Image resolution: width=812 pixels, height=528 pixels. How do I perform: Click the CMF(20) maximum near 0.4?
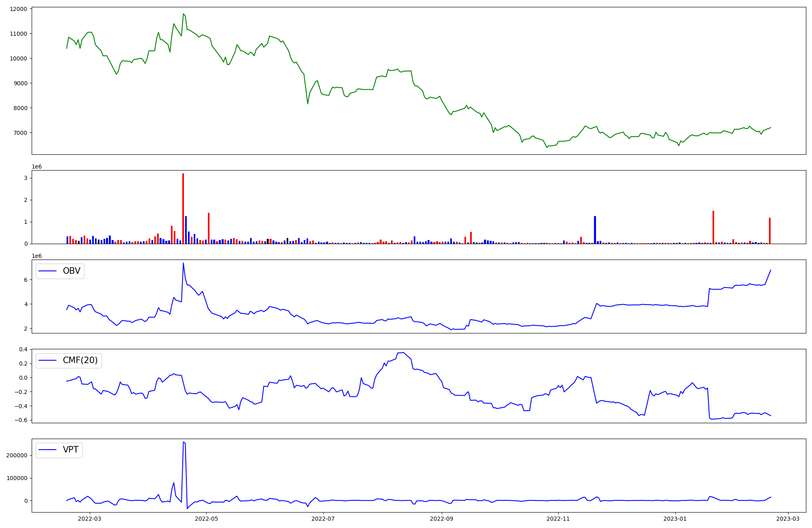[x=403, y=353]
